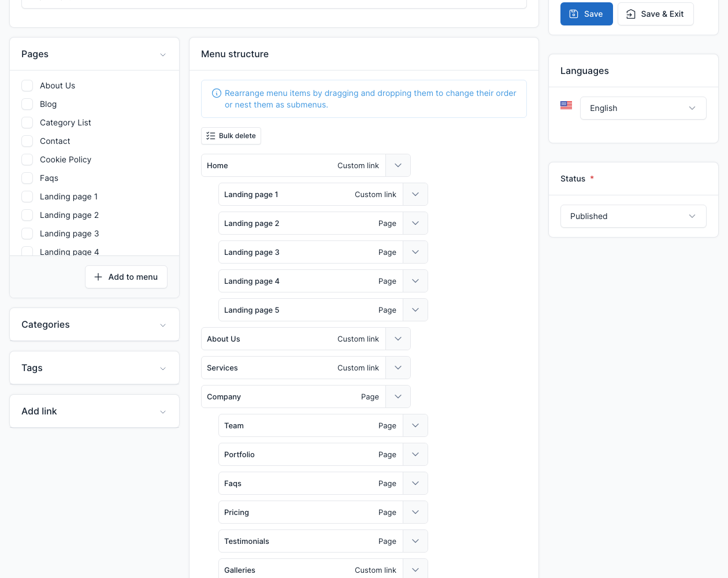Open the English language dropdown

pos(643,108)
